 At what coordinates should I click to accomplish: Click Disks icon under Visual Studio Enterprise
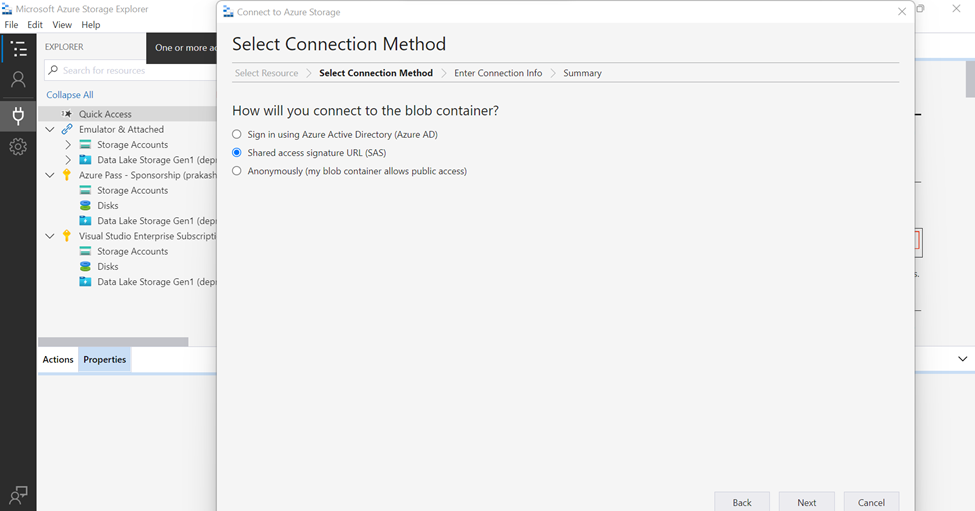(x=85, y=267)
